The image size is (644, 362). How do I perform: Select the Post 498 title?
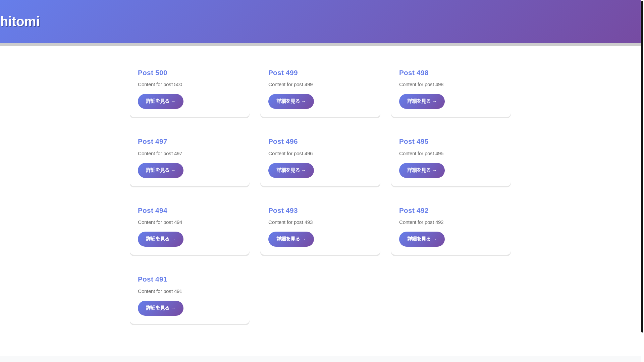[x=414, y=73]
